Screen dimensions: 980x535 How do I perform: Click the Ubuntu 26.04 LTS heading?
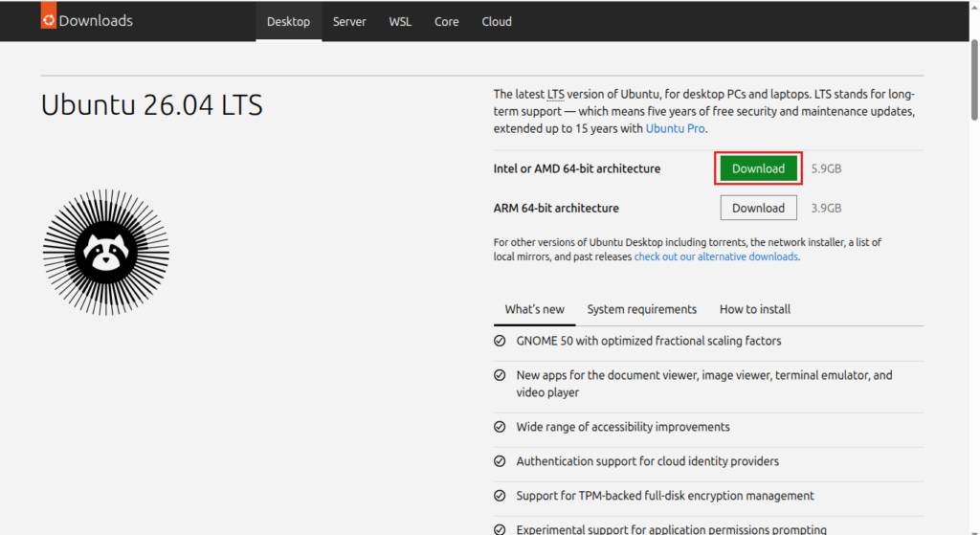coord(152,105)
